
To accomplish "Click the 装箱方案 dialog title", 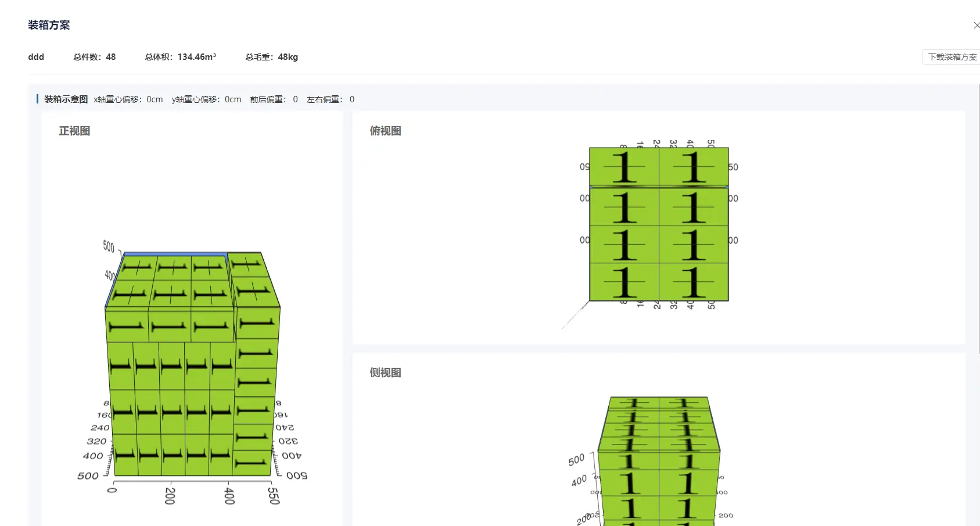I will [49, 25].
